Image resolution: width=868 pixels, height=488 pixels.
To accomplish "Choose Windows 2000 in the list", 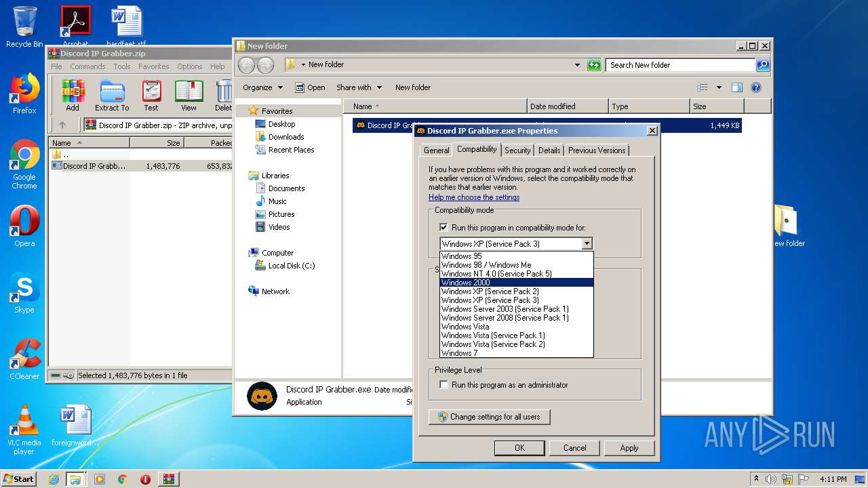I will 516,283.
